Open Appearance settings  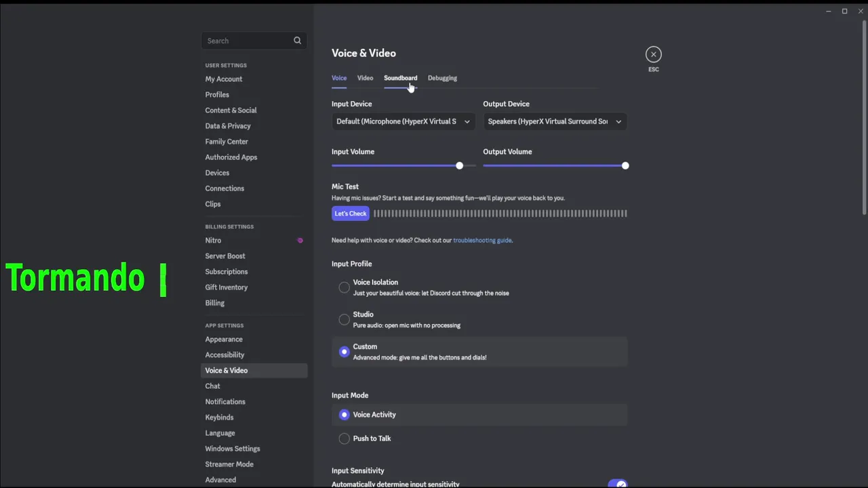(224, 340)
